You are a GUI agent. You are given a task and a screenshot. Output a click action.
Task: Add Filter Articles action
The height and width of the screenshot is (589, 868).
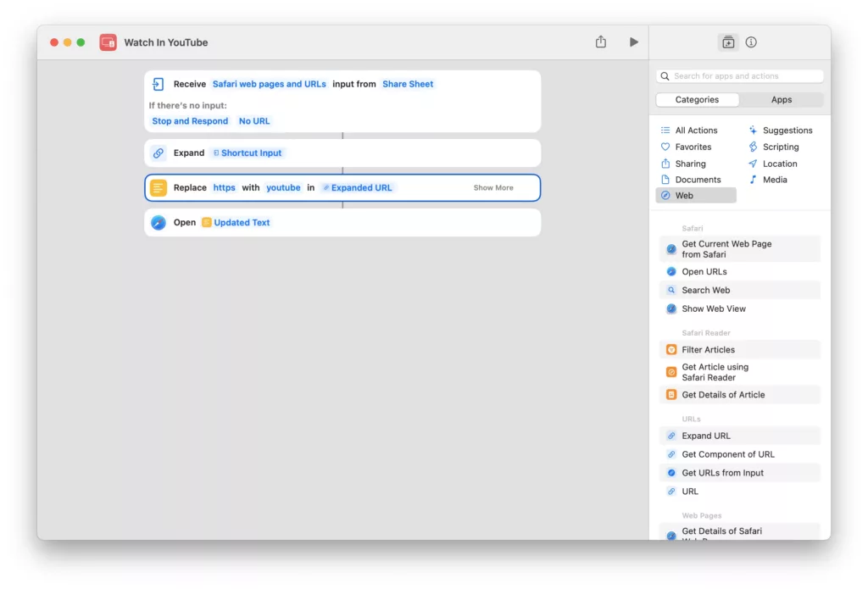pyautogui.click(x=739, y=350)
